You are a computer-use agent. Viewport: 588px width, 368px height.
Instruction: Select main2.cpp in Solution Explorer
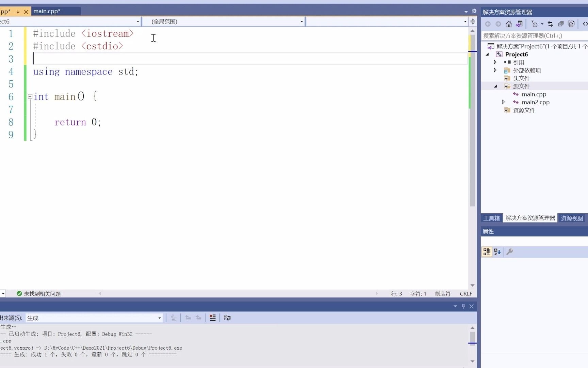(535, 102)
